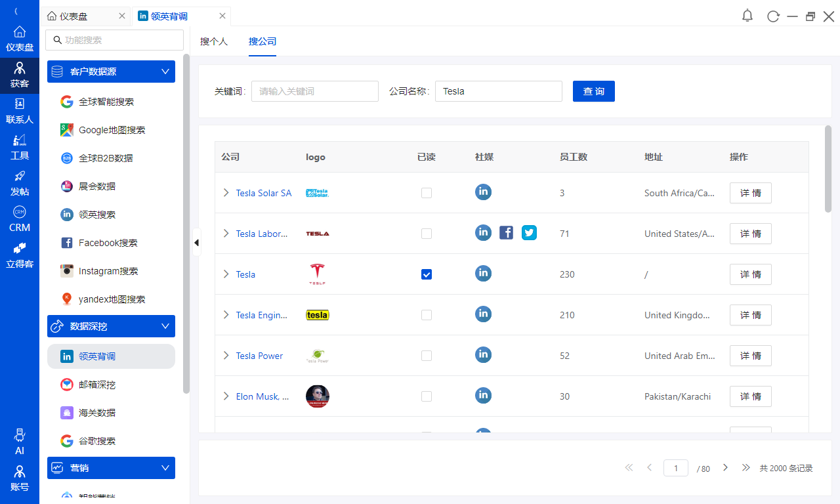Open Tesla Labor's Twitter profile icon

529,232
